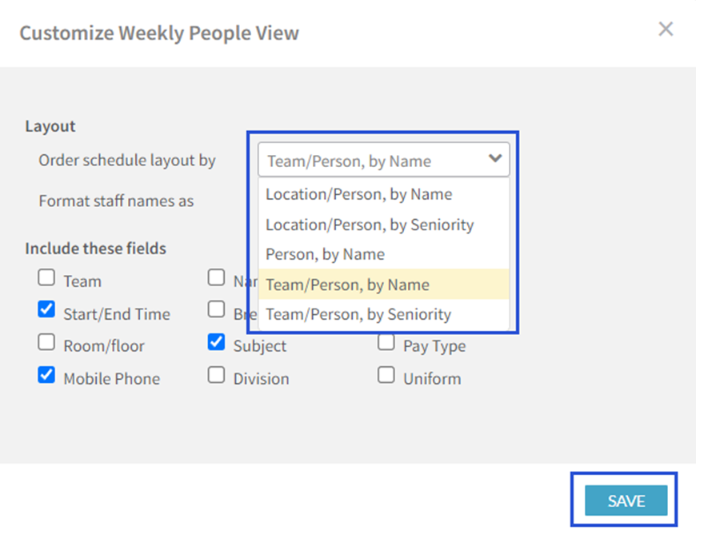Uncheck the Start/End Time checkbox
The image size is (701, 533).
46,309
